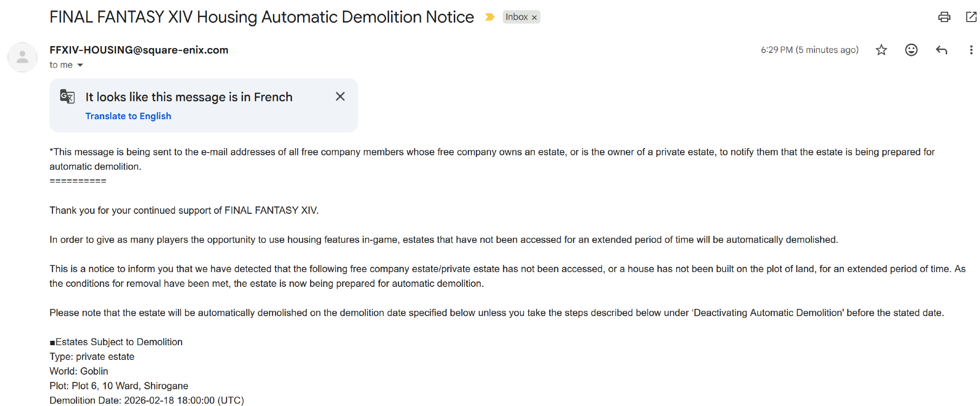Click the Google Translate icon in banner
This screenshot has width=980, height=406.
[67, 97]
